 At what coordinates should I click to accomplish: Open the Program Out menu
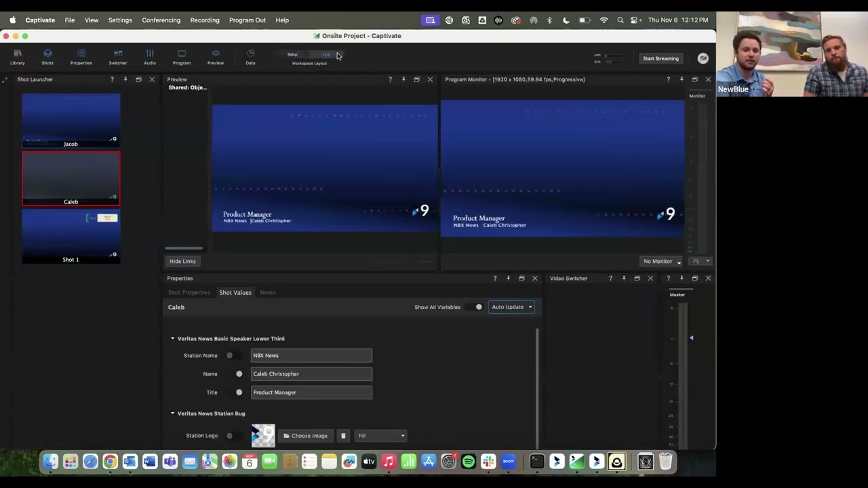point(248,20)
